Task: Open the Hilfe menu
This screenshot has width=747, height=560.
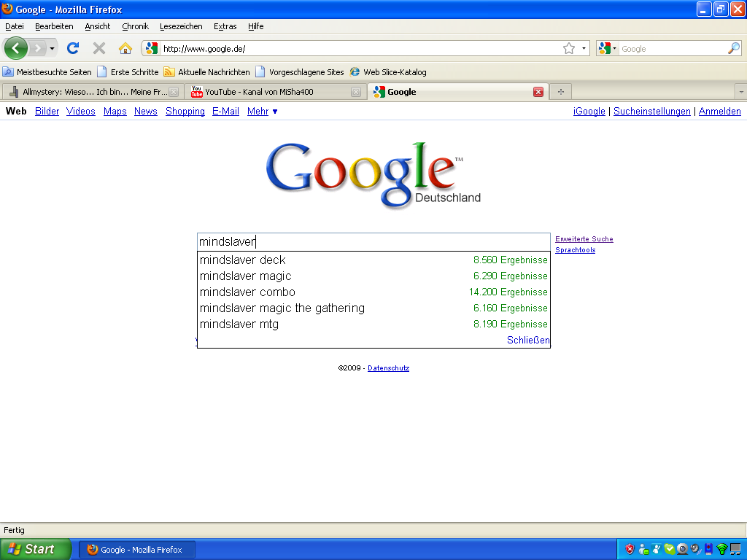Action: coord(255,26)
